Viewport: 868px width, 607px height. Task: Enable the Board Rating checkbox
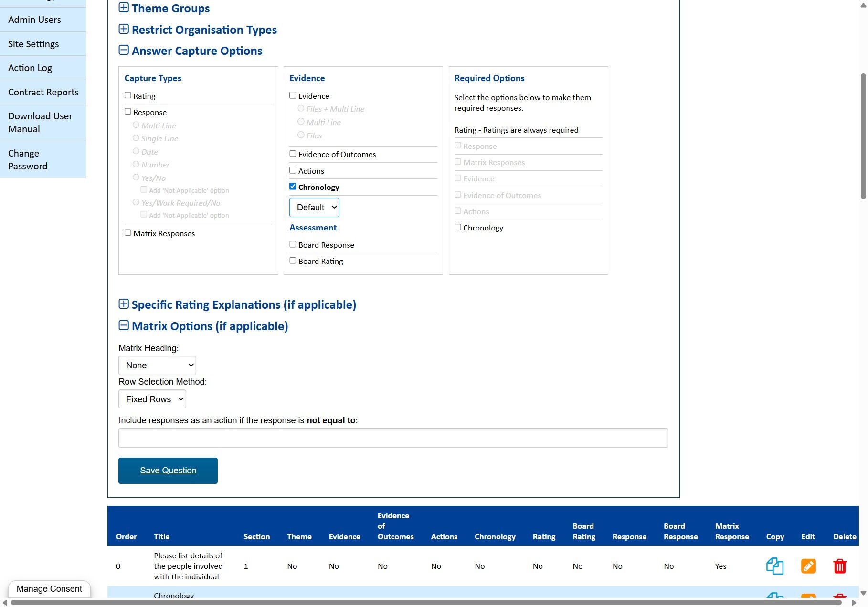pyautogui.click(x=293, y=261)
